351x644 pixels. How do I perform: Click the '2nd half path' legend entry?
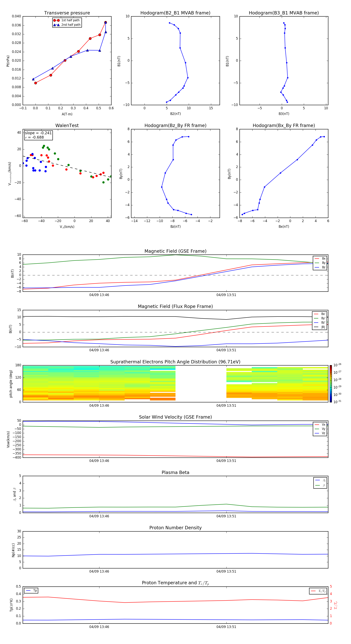coord(67,25)
